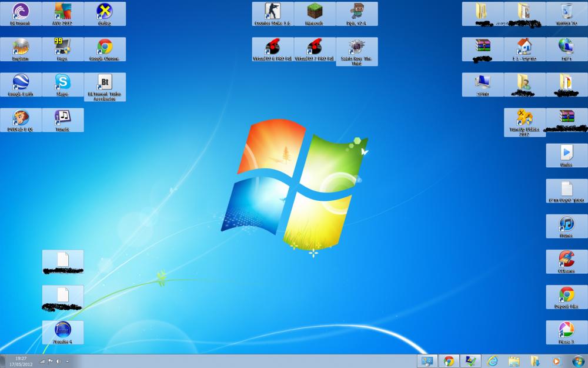The image size is (588, 368).
Task: Launch TuneUp Utilities 2012 shortcut
Action: tap(524, 122)
